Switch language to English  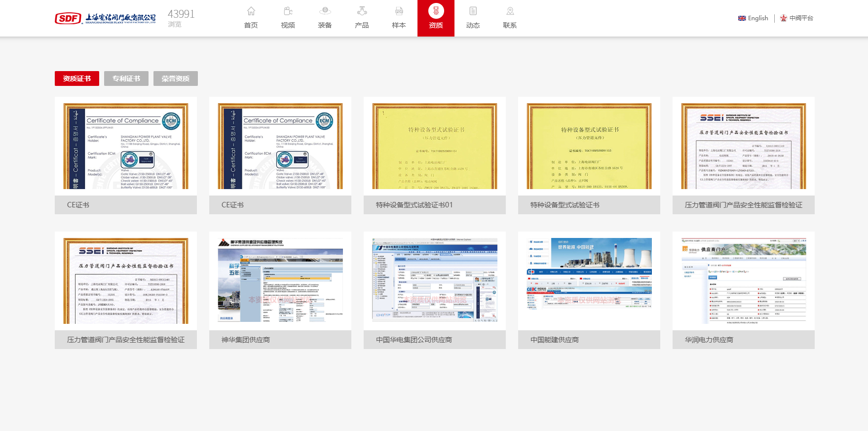(x=753, y=18)
